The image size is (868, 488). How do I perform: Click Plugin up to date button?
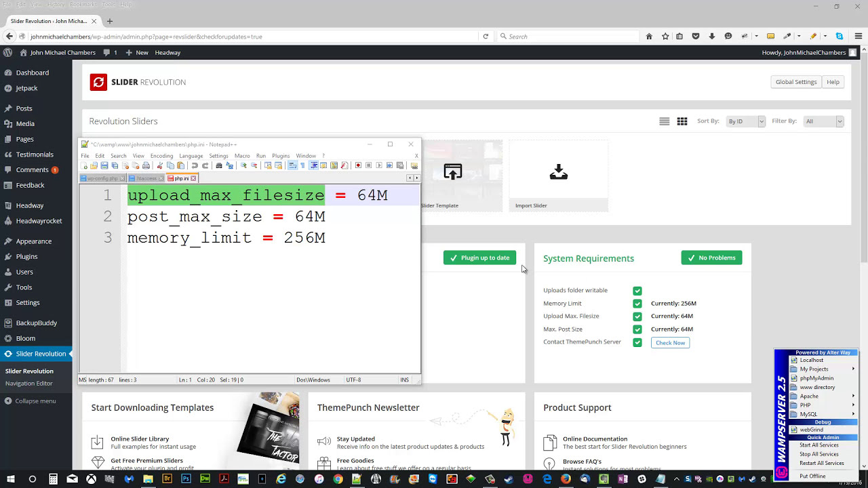pyautogui.click(x=479, y=258)
